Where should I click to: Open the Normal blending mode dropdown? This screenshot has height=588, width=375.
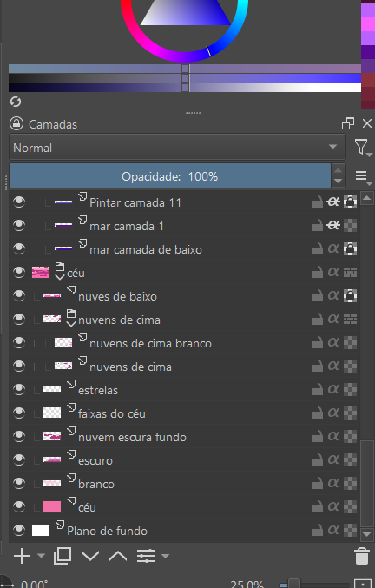177,148
